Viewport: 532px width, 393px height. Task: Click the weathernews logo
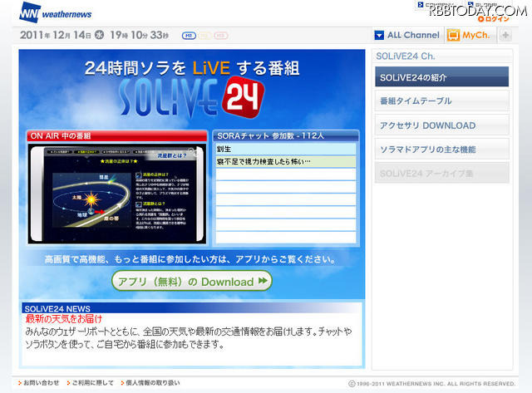pyautogui.click(x=56, y=12)
